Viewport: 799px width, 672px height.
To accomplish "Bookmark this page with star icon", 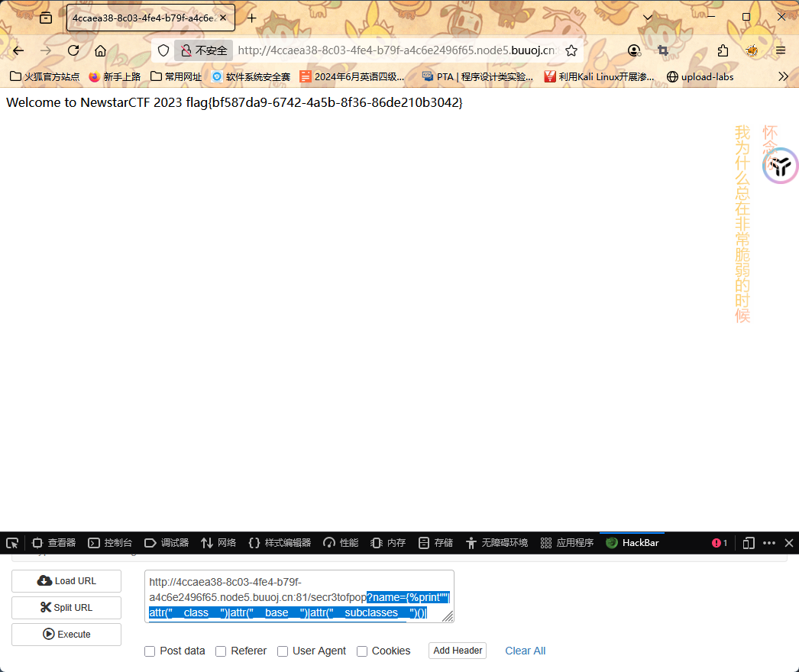I will point(571,50).
